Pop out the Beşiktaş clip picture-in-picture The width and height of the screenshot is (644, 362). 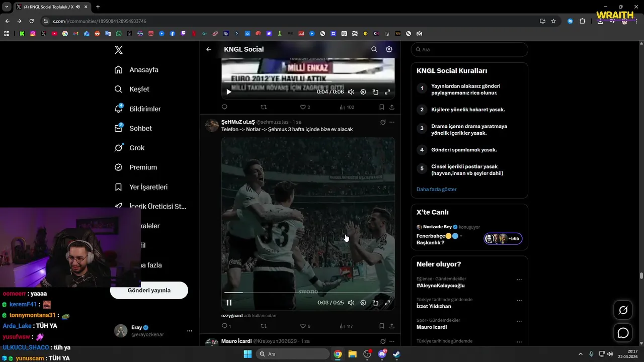pos(375,303)
